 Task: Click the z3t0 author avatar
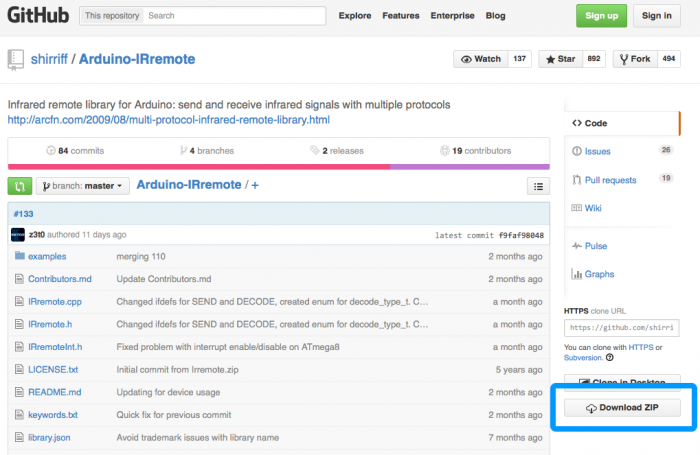coord(18,234)
